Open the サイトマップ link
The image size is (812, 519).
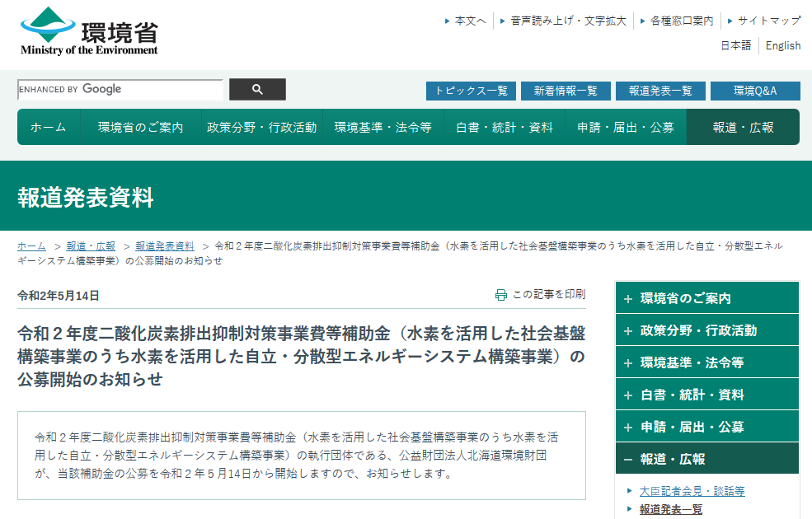pos(768,21)
